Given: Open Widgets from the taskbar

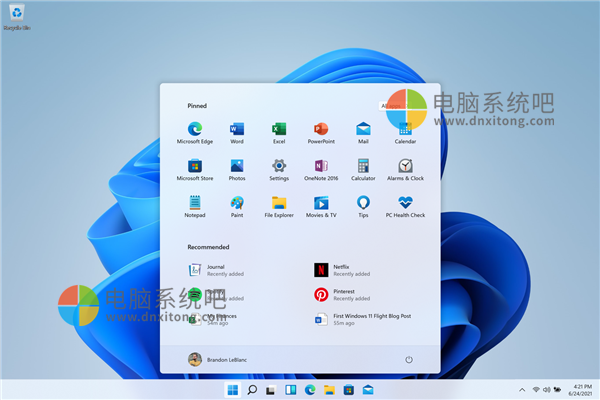Looking at the screenshot, I should [290, 390].
